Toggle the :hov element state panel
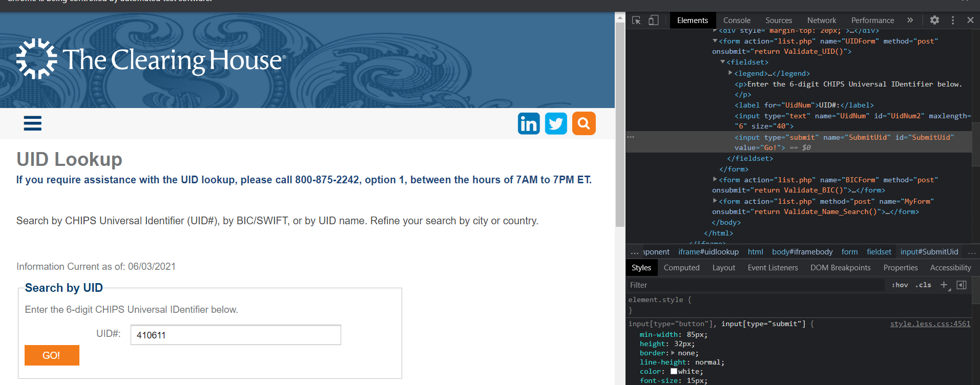980x385 pixels. tap(900, 285)
